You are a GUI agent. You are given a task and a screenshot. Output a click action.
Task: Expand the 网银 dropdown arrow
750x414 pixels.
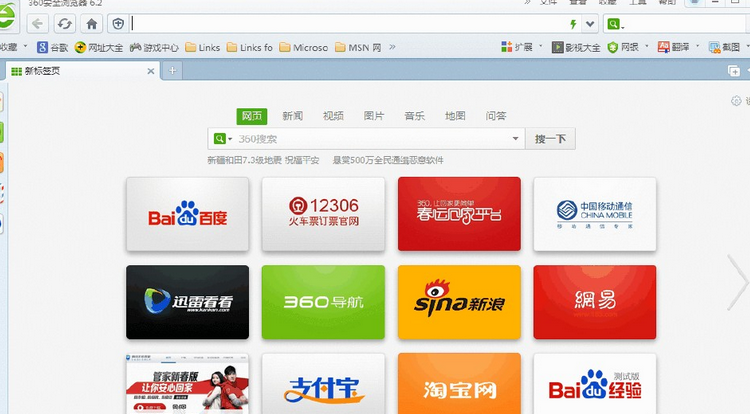pos(647,46)
